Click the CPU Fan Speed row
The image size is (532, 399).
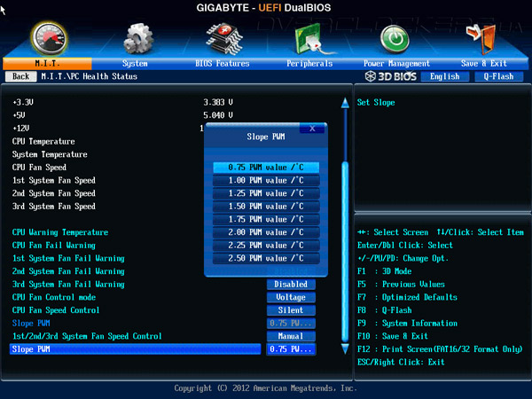click(x=39, y=168)
